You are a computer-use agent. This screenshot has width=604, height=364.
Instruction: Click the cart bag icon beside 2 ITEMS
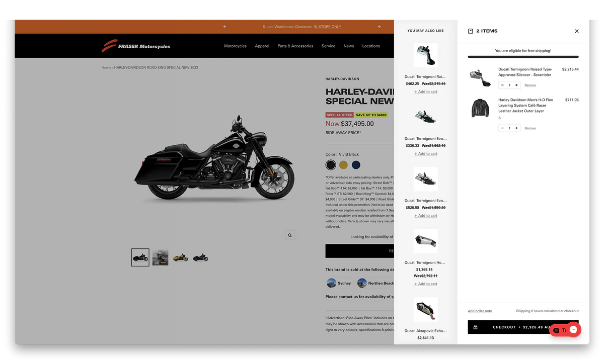[471, 31]
